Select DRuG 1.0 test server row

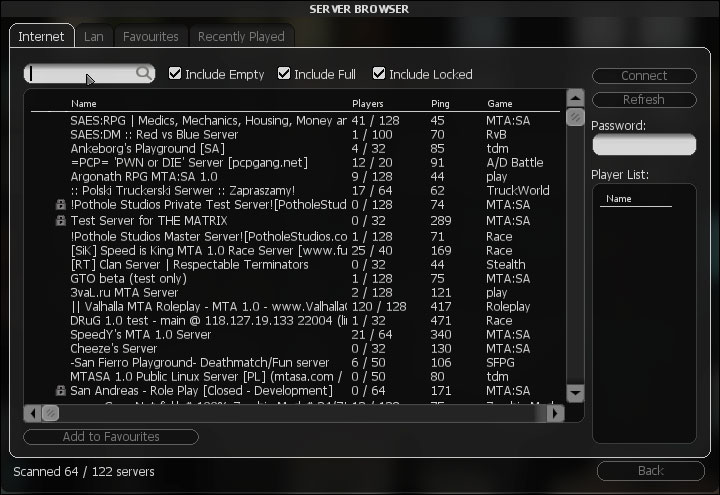pos(295,321)
